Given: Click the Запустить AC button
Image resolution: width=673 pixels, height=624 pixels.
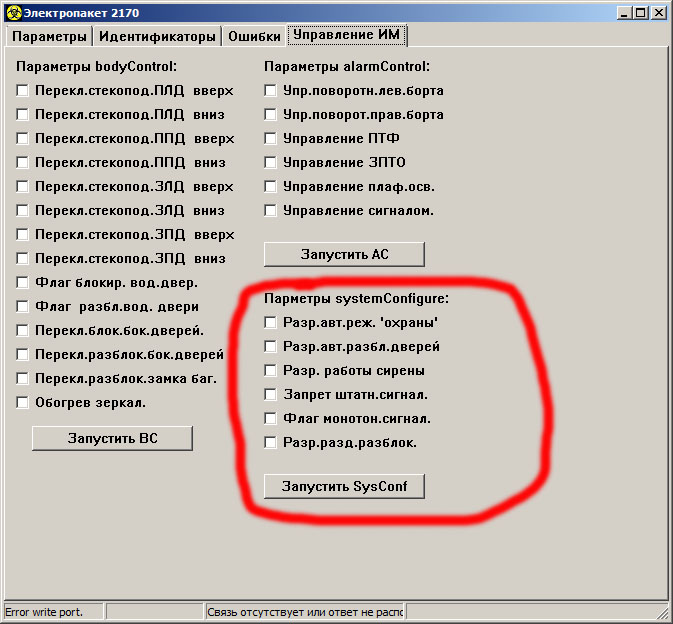Looking at the screenshot, I should click(344, 254).
